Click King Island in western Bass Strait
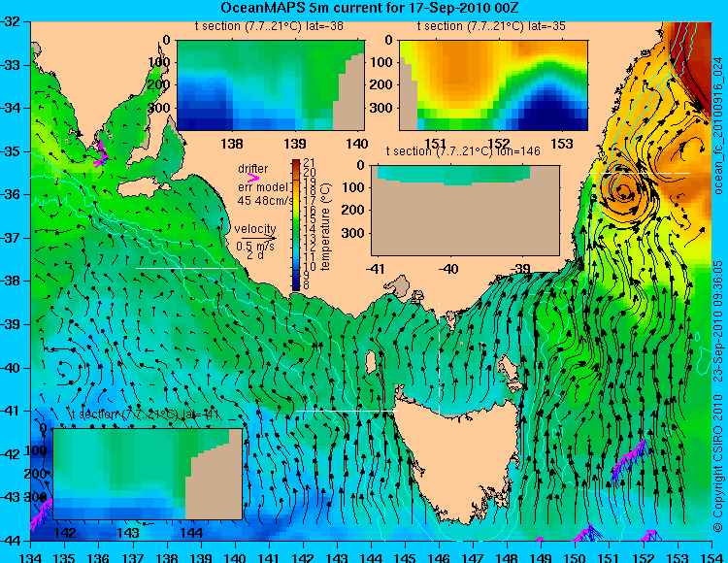The height and width of the screenshot is (563, 728). pos(371,362)
